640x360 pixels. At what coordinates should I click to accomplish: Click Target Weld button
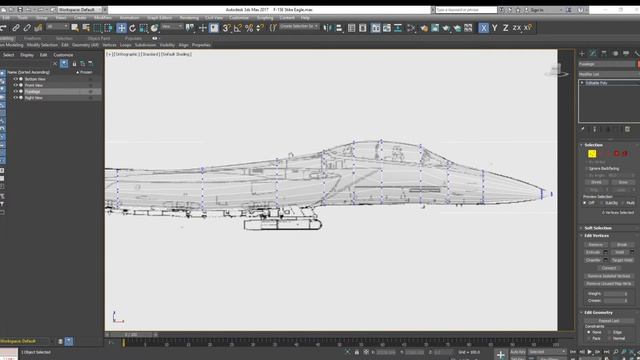coord(622,260)
